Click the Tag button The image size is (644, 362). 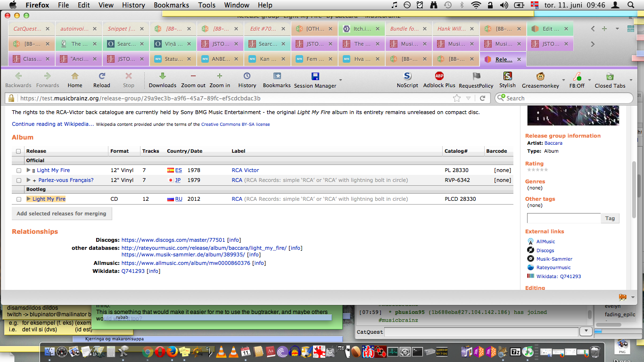tap(610, 218)
